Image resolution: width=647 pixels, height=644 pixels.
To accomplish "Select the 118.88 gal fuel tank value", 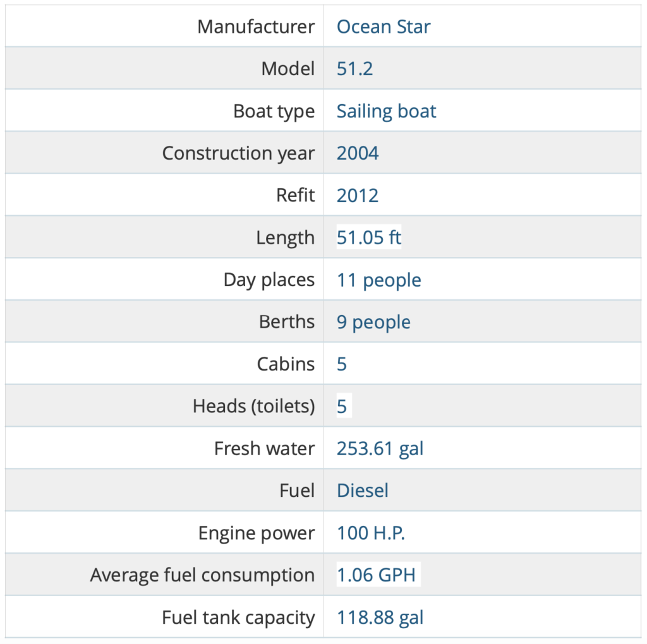I will 380,617.
